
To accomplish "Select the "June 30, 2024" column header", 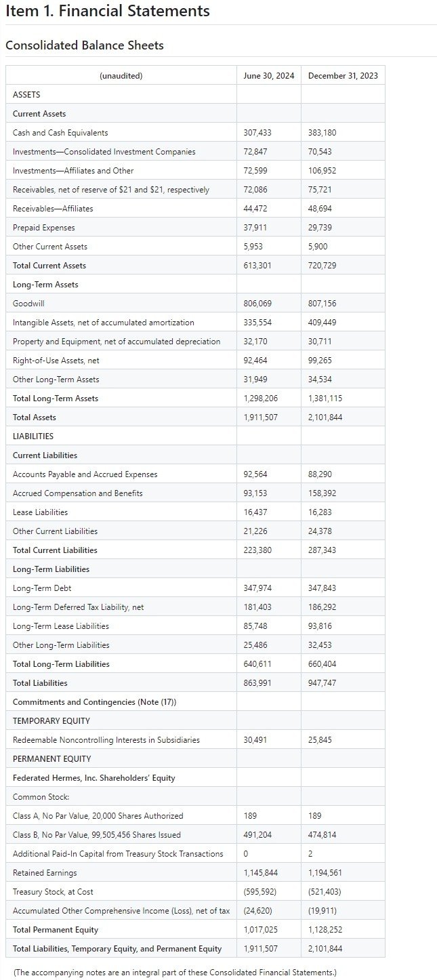I will 269,76.
